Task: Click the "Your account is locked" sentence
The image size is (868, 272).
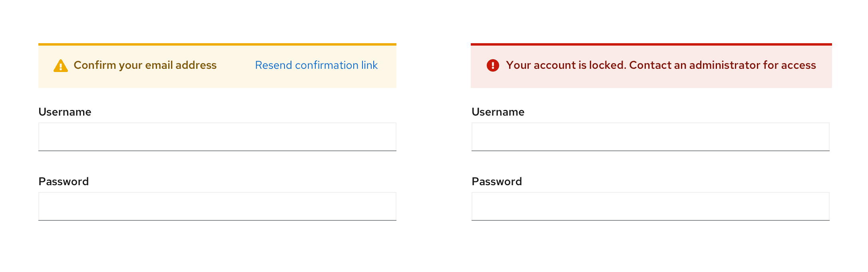Action: coord(566,65)
